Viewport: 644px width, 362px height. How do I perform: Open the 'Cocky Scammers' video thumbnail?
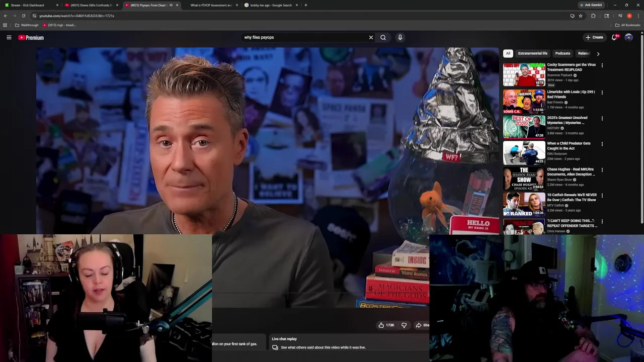tap(524, 74)
